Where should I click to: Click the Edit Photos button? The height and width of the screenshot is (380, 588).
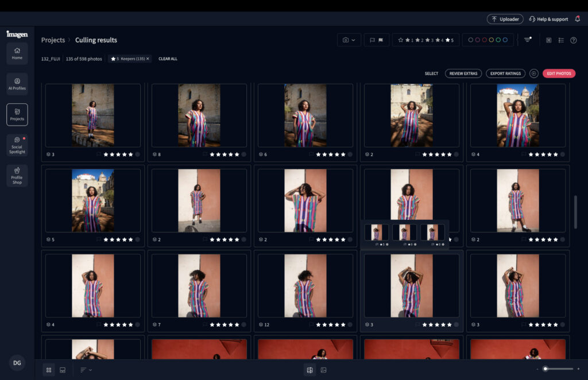point(559,73)
